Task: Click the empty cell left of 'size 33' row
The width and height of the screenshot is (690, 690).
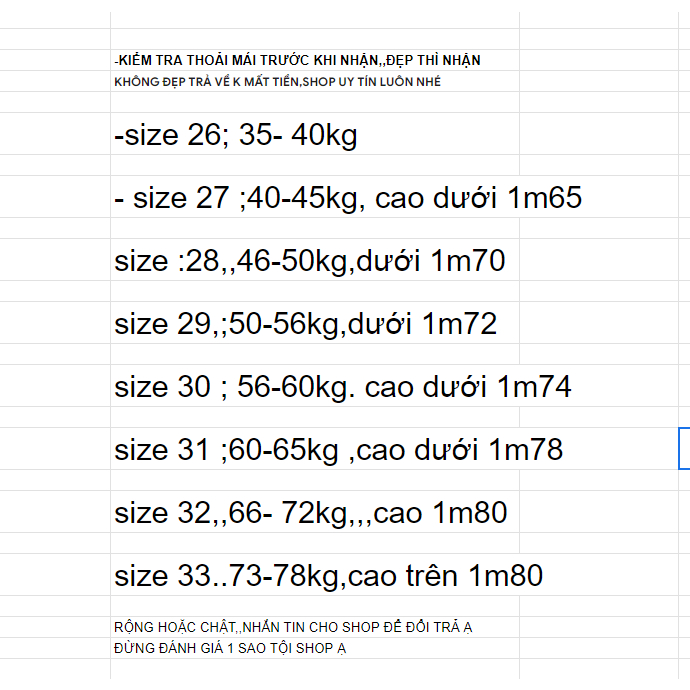Action: [x=55, y=576]
